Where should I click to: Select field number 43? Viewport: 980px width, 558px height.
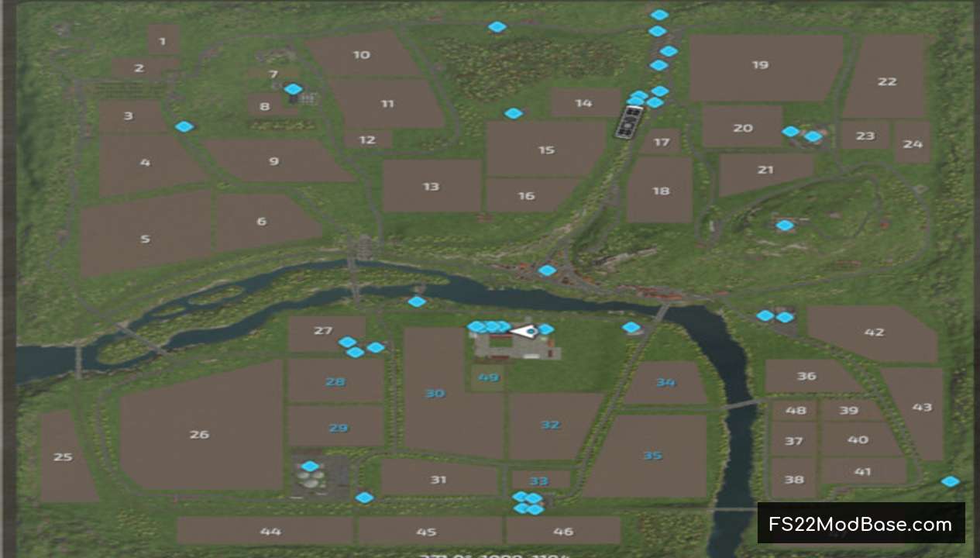pos(922,407)
